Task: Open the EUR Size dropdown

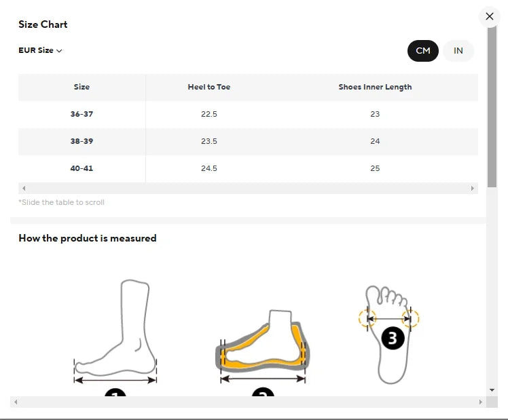Action: 40,50
